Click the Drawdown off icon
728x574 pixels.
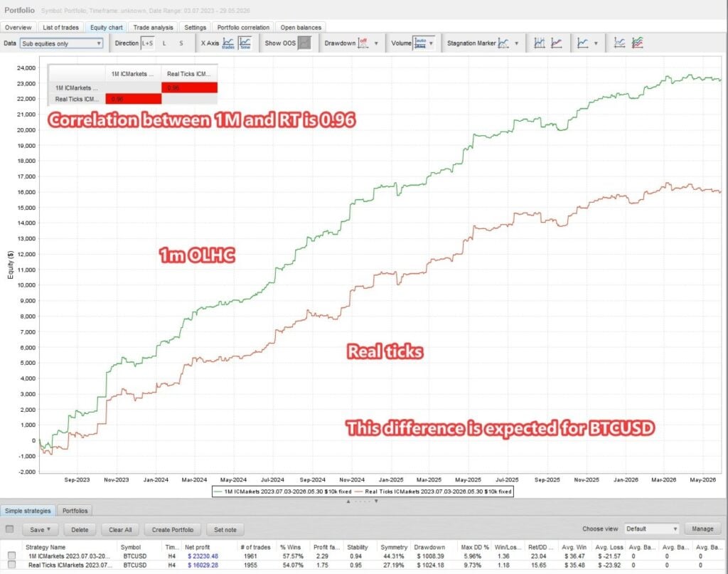coord(363,43)
